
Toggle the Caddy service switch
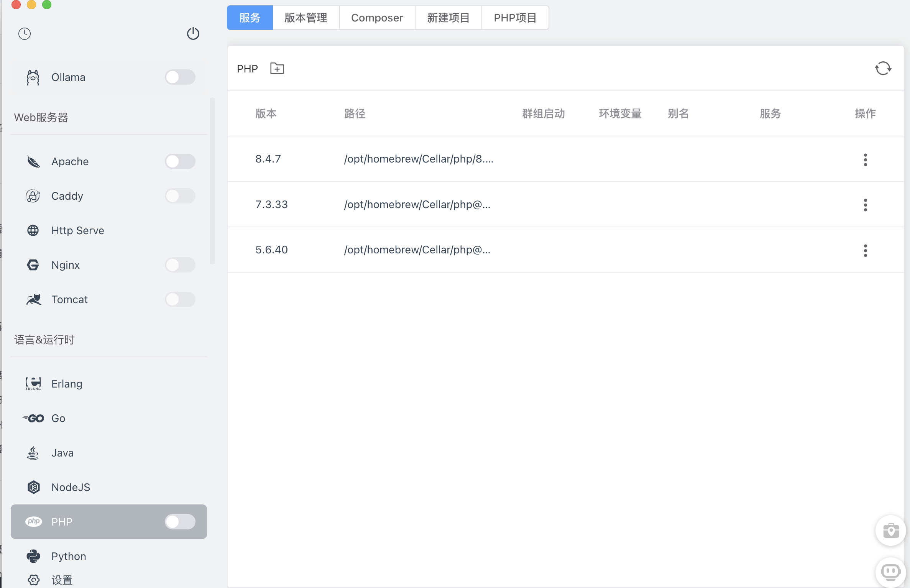point(180,196)
